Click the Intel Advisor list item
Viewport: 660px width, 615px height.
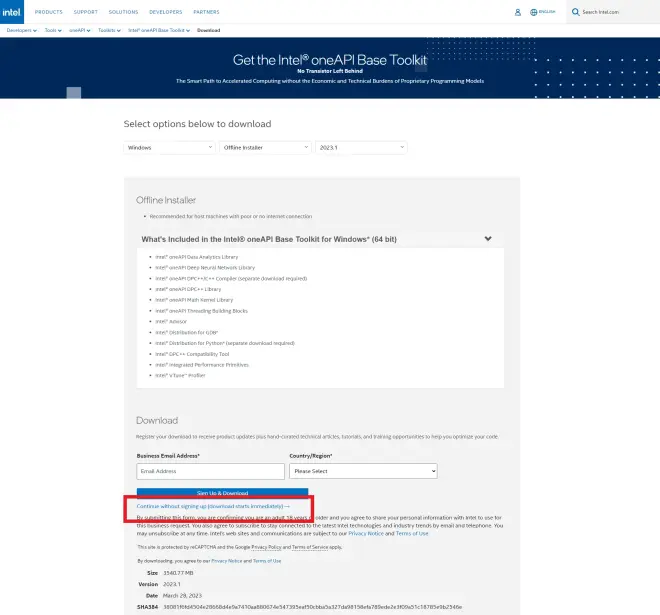pyautogui.click(x=171, y=322)
